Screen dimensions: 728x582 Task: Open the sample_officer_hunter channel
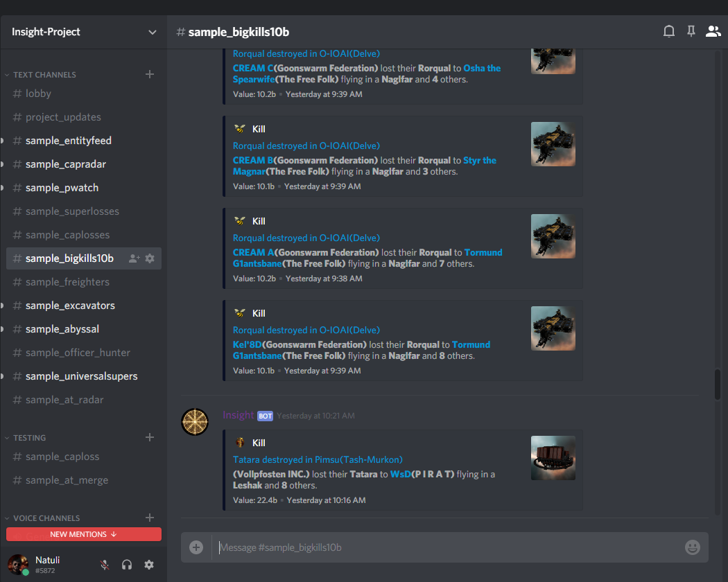pyautogui.click(x=84, y=353)
